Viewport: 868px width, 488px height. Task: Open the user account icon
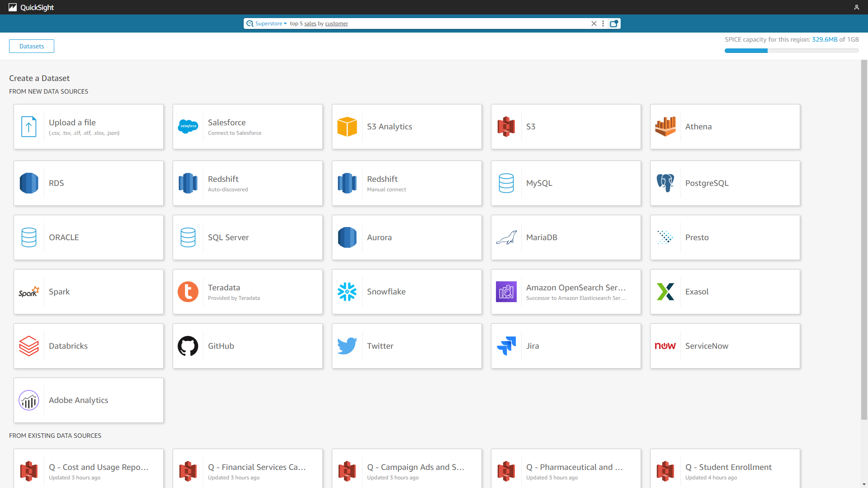click(x=856, y=7)
